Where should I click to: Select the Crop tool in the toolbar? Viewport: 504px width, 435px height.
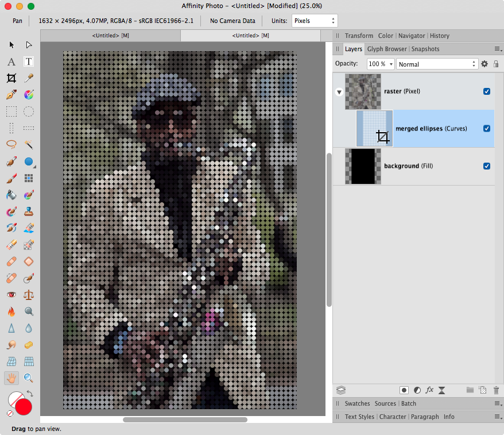[x=11, y=78]
